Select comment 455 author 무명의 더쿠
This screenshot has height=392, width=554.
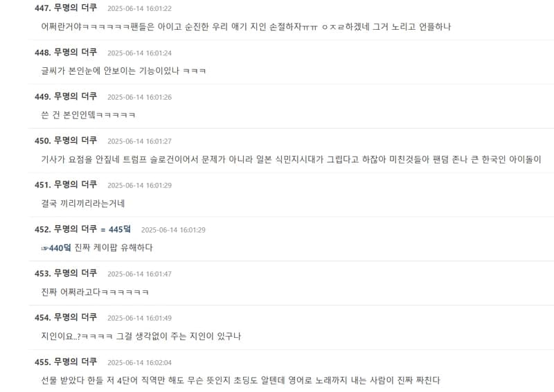pyautogui.click(x=75, y=362)
